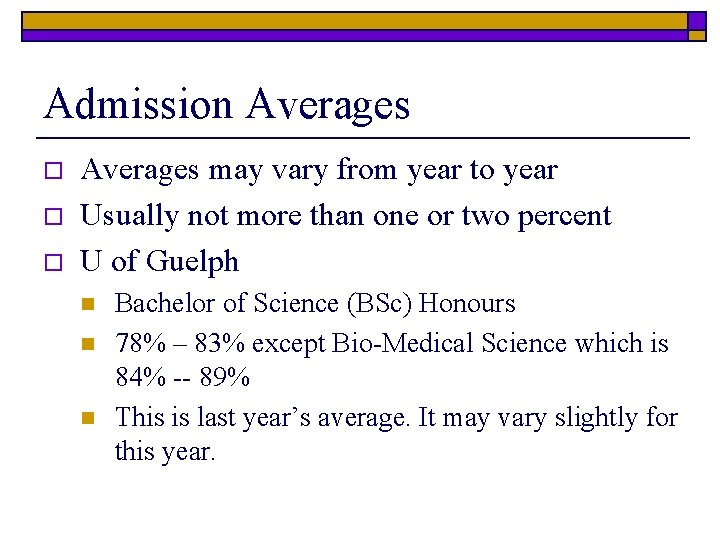Click the hollow square bullet before 'Usually not more'

click(x=53, y=216)
